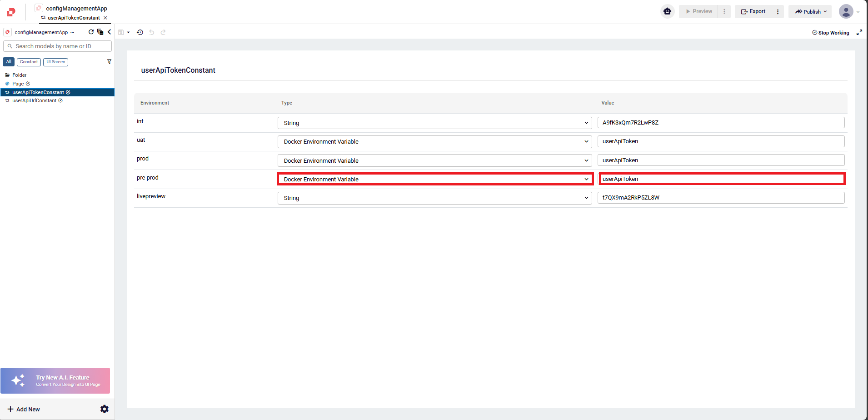
Task: Click Add New at sidebar bottom
Action: pyautogui.click(x=24, y=409)
